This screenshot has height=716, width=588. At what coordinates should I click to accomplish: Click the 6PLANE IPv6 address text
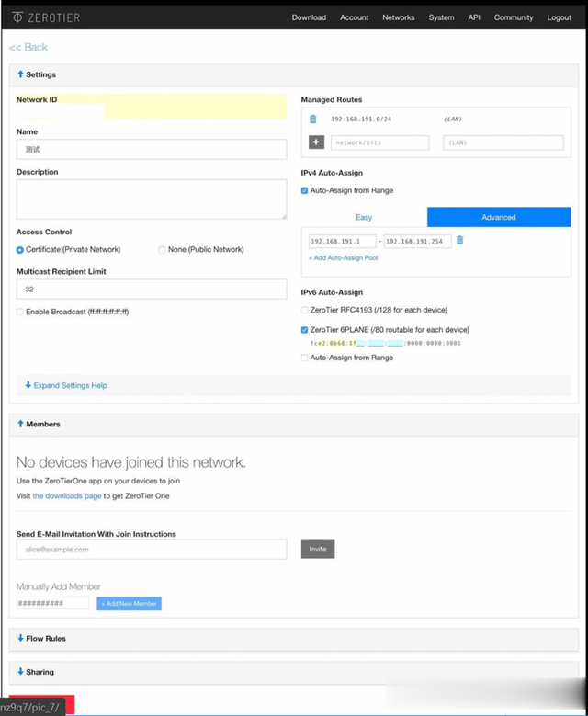pyautogui.click(x=385, y=344)
